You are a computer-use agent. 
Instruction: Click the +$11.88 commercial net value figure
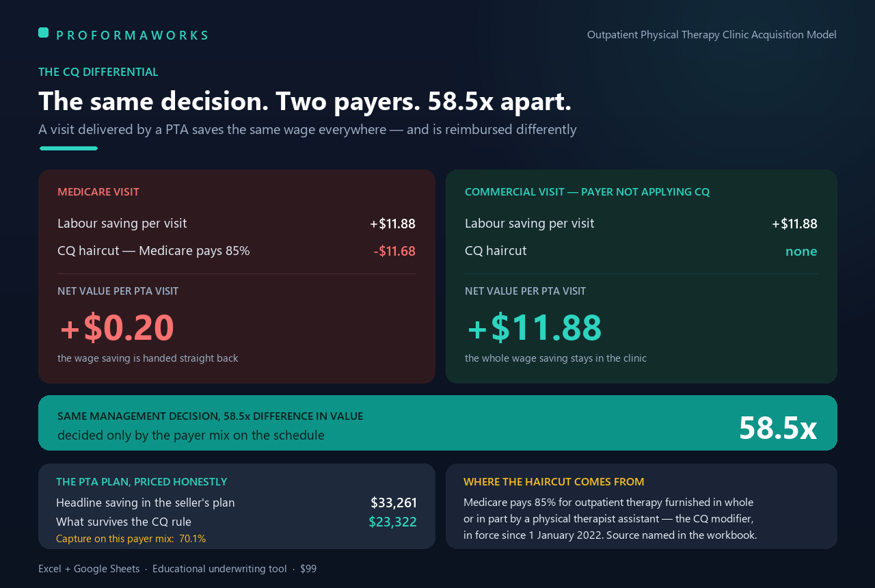pos(534,328)
